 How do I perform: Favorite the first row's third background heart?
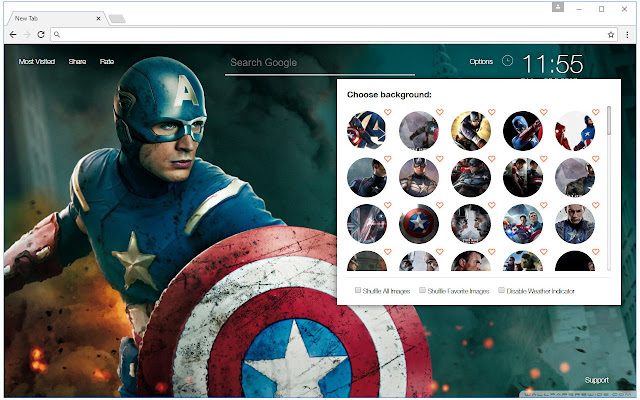click(492, 112)
